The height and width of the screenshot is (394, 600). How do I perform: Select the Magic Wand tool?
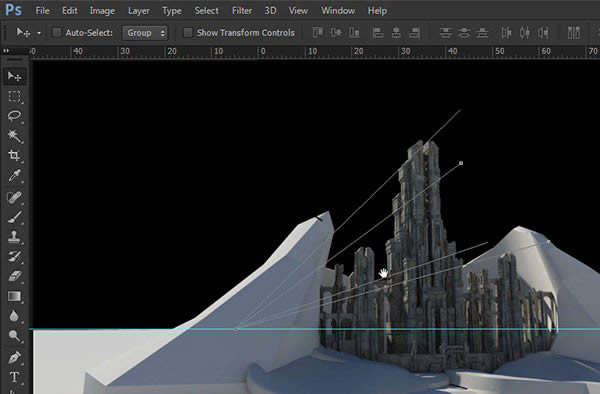pyautogui.click(x=14, y=135)
